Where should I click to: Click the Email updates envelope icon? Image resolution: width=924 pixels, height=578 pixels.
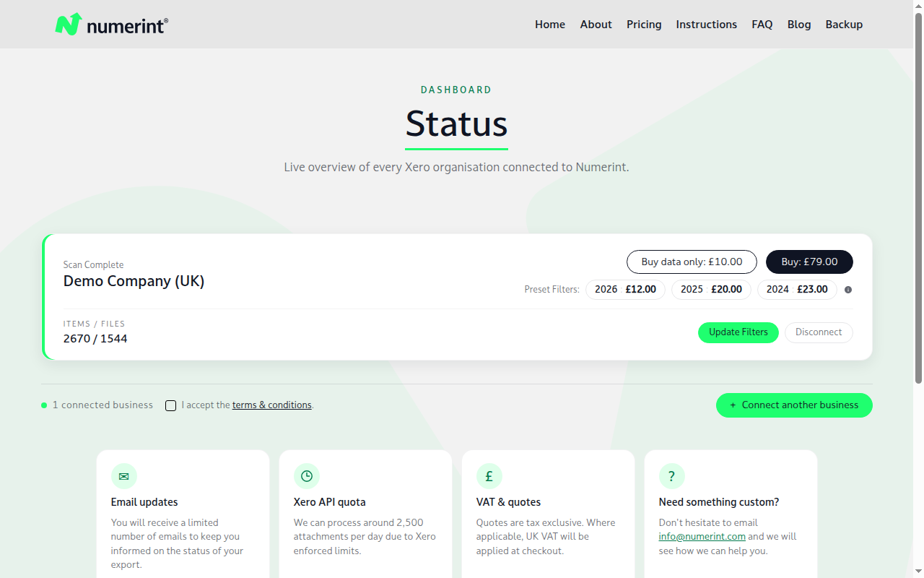(x=123, y=476)
